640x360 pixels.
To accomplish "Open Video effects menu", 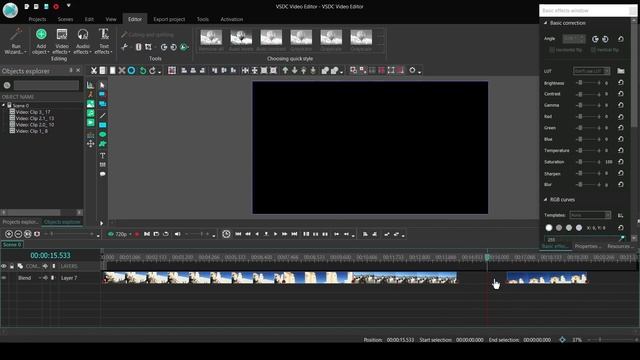I will tap(62, 41).
